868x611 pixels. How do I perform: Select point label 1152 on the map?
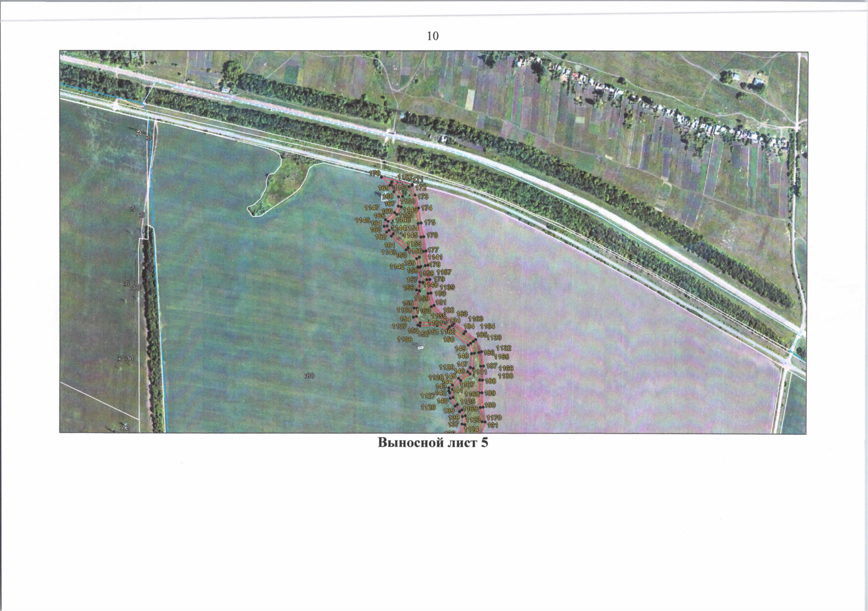pyautogui.click(x=405, y=177)
